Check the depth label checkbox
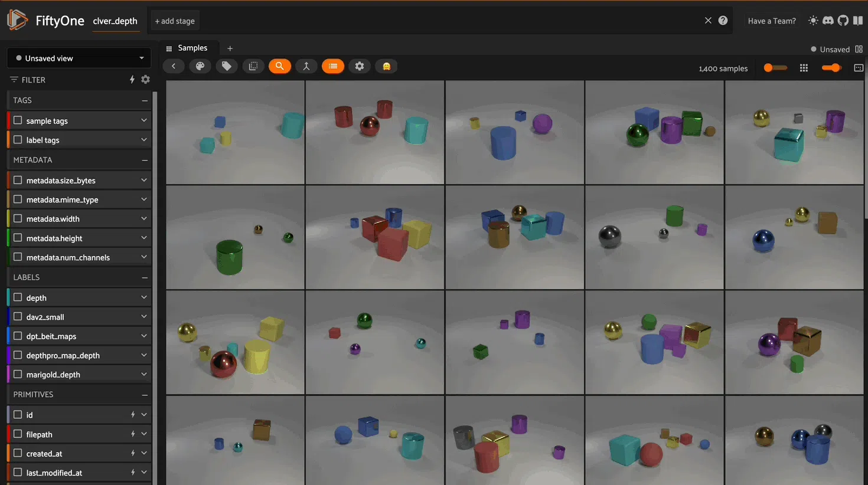The image size is (868, 485). [x=18, y=297]
